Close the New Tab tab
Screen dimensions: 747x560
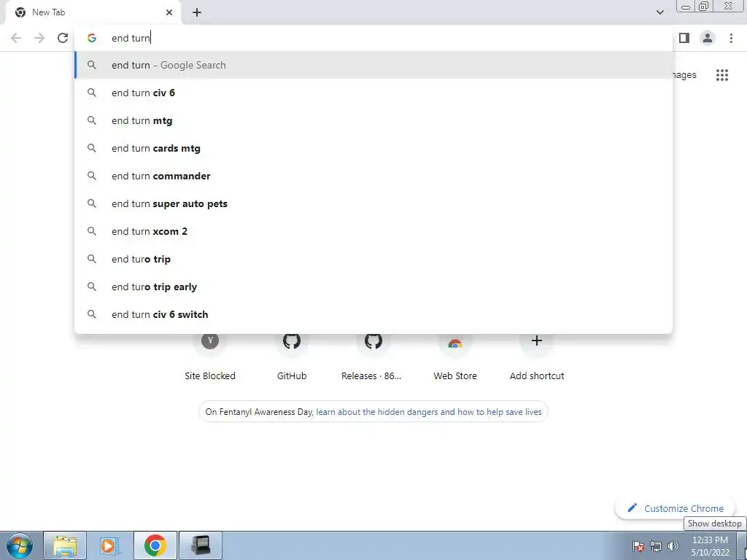click(169, 12)
